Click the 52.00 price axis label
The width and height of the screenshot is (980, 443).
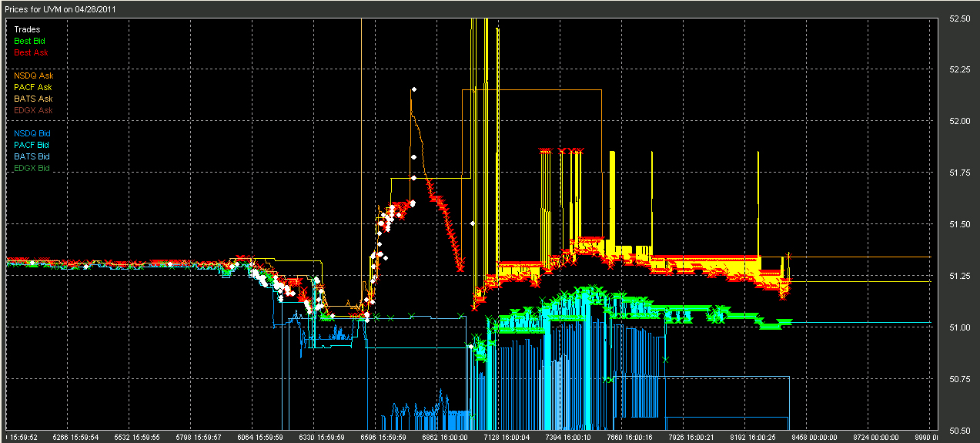(959, 121)
